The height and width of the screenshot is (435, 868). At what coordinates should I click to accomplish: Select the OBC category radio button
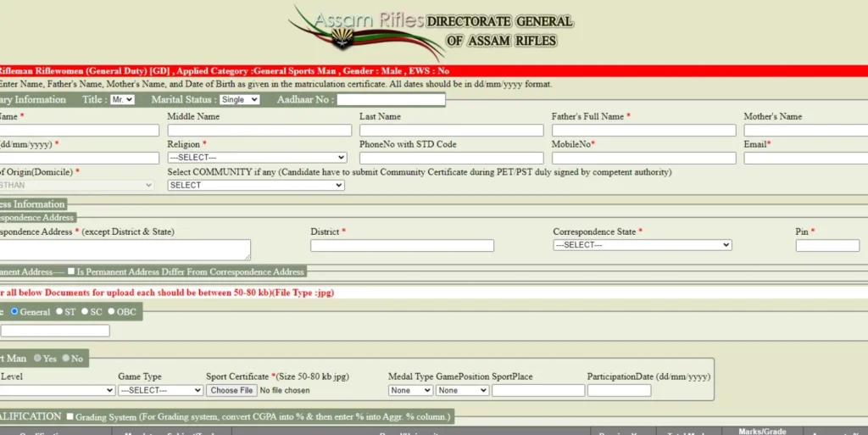pyautogui.click(x=111, y=311)
